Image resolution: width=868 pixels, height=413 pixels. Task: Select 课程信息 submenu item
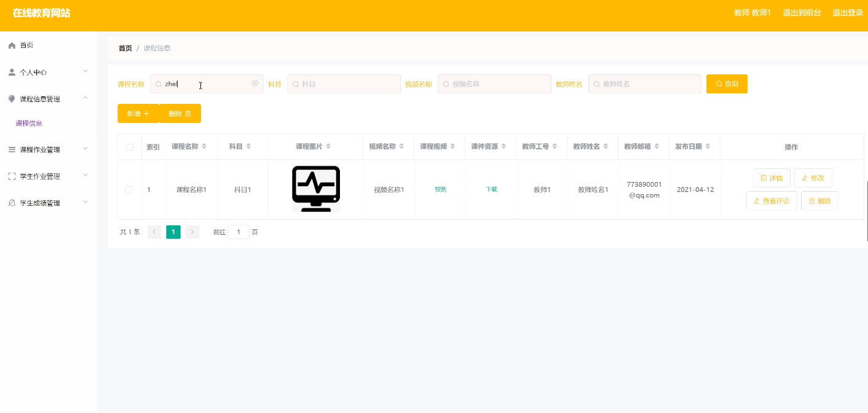click(x=29, y=124)
